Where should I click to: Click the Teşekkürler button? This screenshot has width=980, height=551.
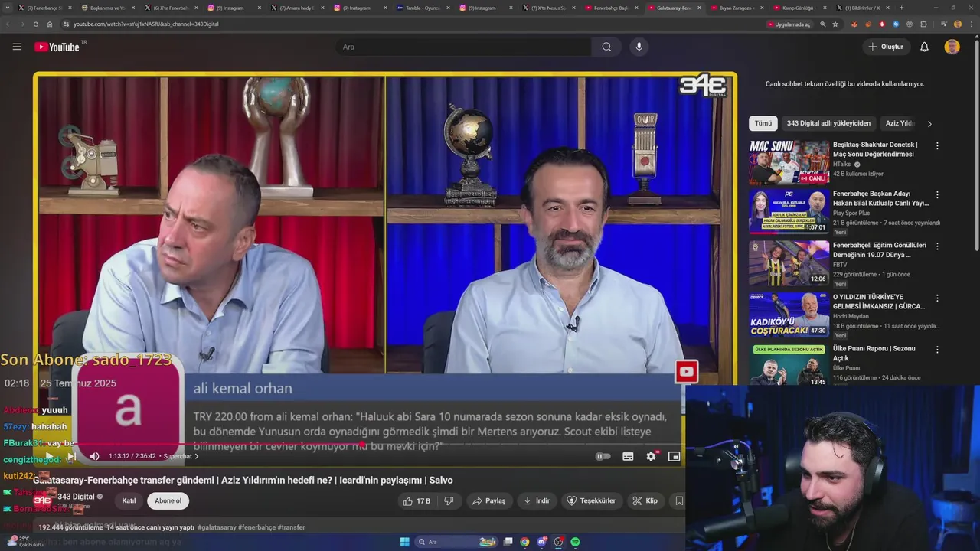click(x=590, y=500)
